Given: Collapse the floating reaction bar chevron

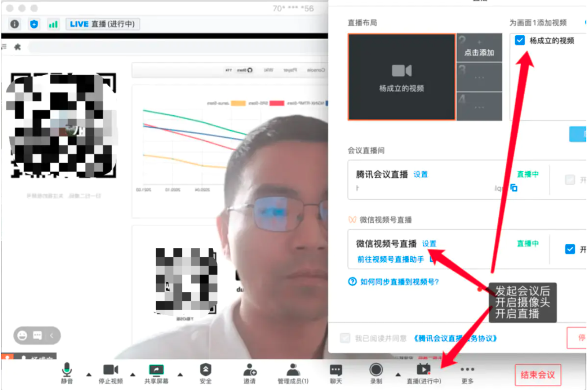Looking at the screenshot, I should (51, 336).
